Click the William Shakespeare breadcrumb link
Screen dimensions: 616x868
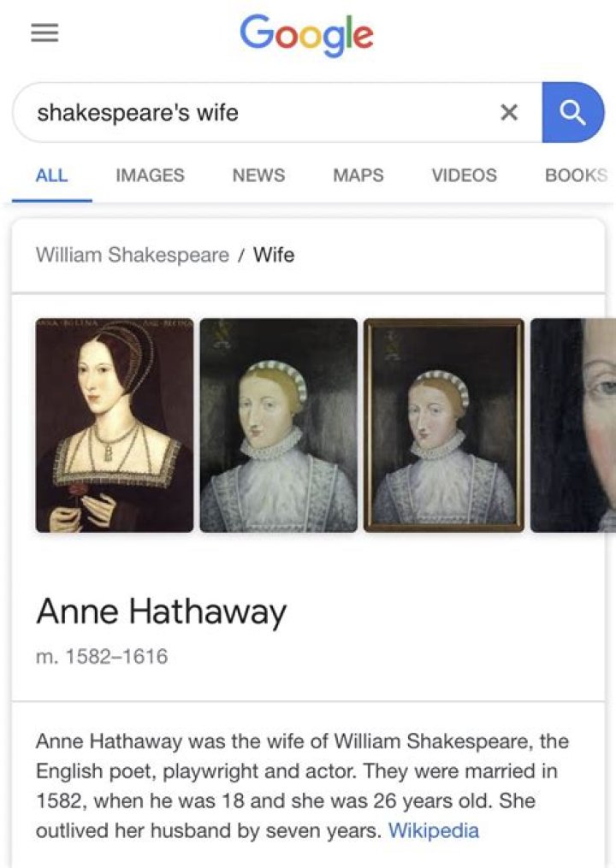pyautogui.click(x=133, y=255)
